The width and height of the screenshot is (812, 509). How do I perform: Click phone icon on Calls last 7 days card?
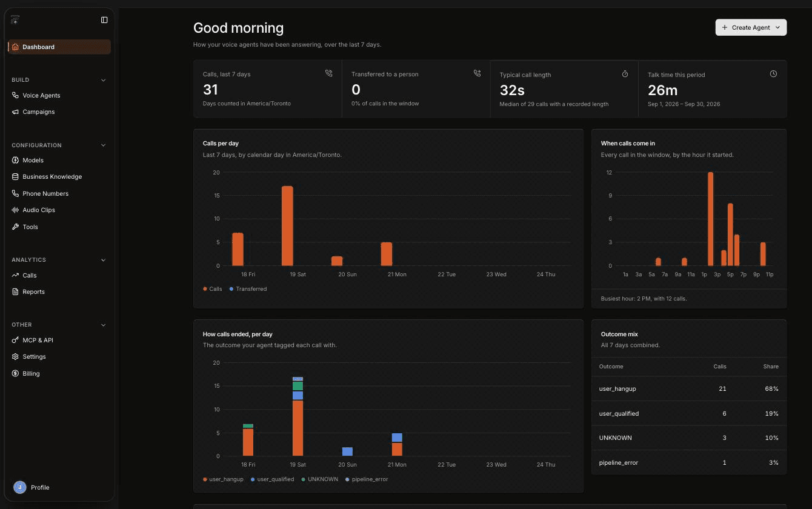tap(328, 73)
